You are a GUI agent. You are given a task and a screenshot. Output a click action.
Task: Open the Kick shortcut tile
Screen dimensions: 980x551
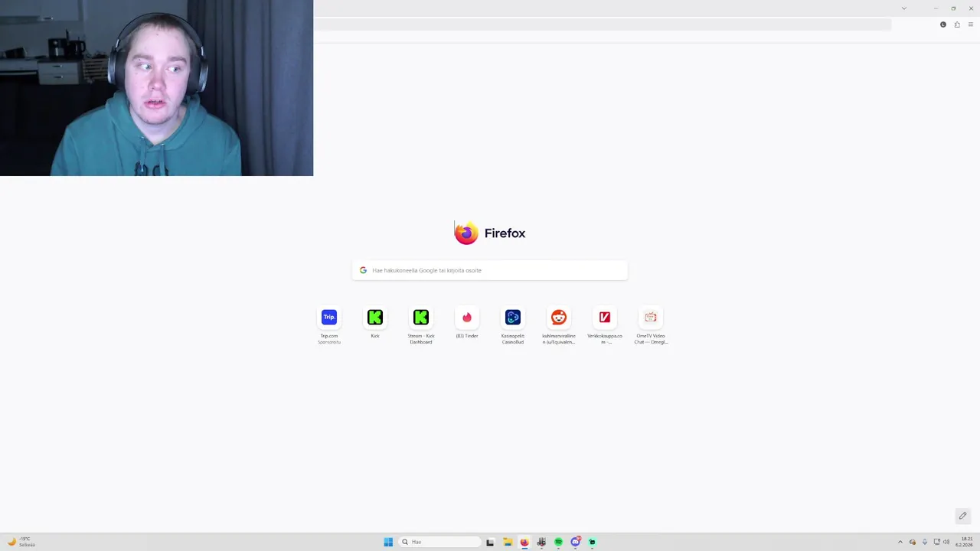click(375, 318)
